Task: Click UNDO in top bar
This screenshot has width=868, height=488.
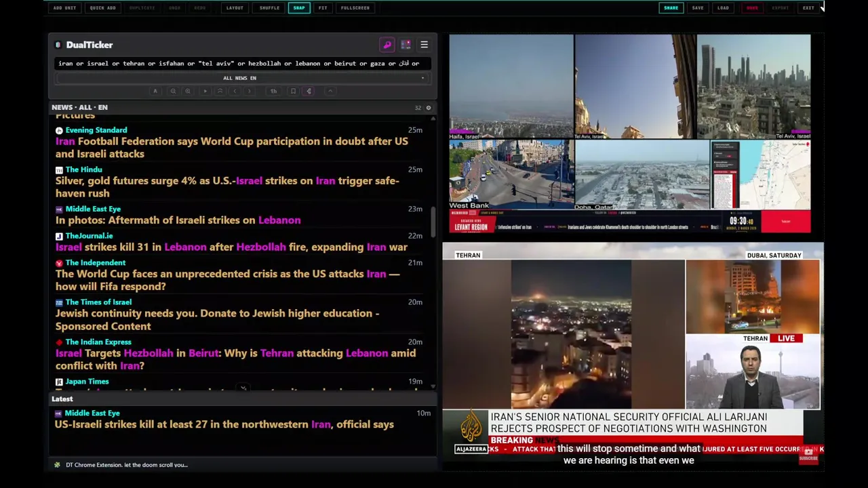Action: pos(175,8)
